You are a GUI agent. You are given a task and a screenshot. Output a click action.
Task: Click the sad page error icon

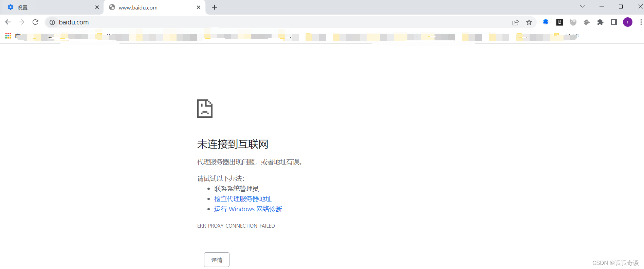click(x=205, y=108)
